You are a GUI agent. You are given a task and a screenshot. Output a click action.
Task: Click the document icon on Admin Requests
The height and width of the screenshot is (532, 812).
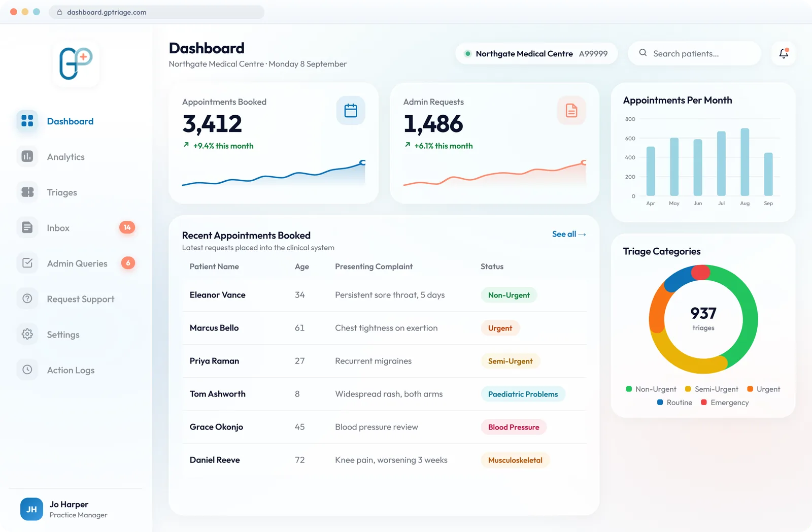[571, 110]
